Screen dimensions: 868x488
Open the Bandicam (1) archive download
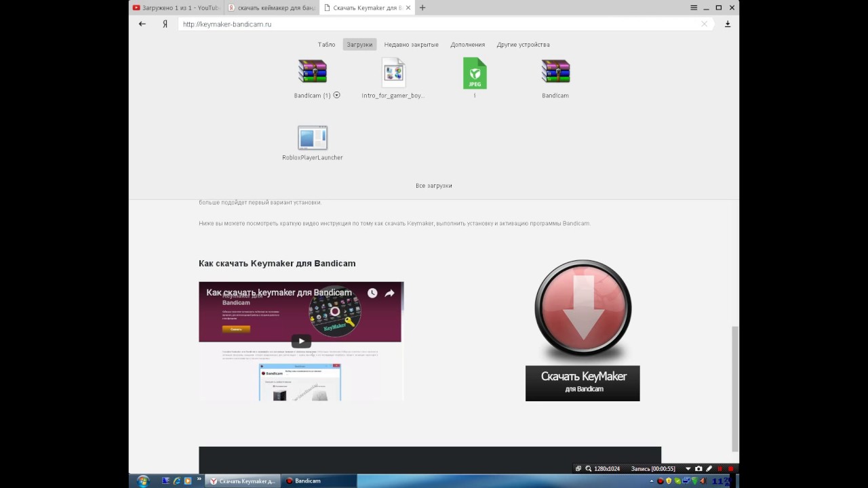(312, 72)
